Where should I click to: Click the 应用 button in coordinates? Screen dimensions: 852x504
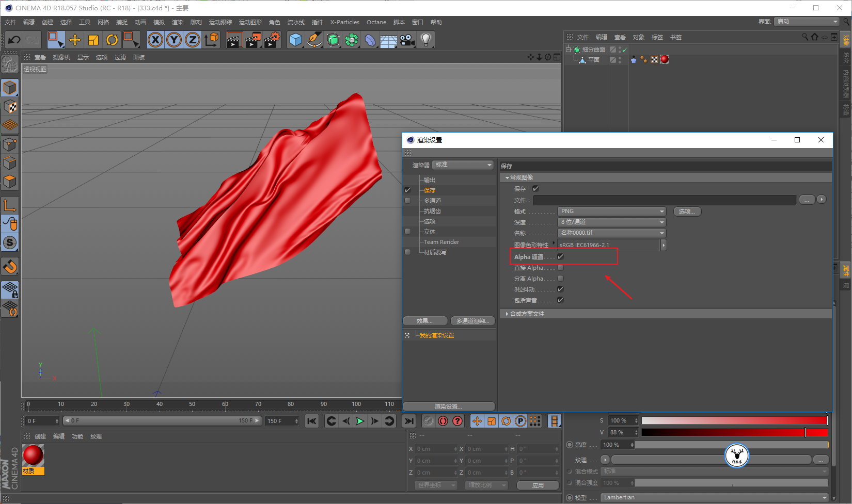coord(538,485)
